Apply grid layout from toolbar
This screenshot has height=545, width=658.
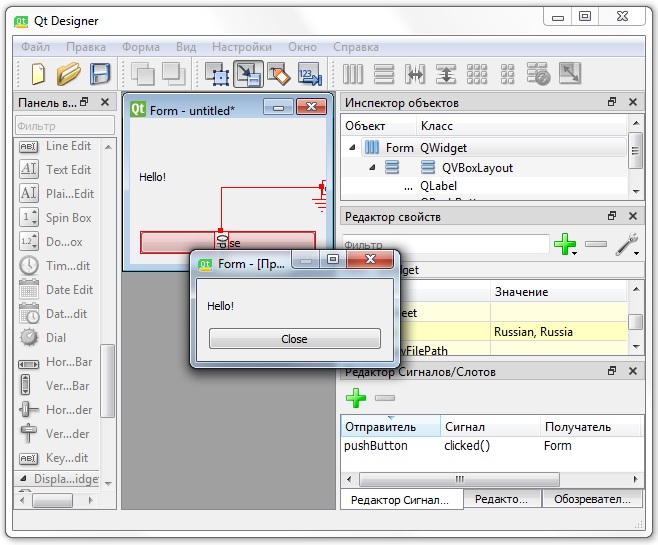click(477, 74)
